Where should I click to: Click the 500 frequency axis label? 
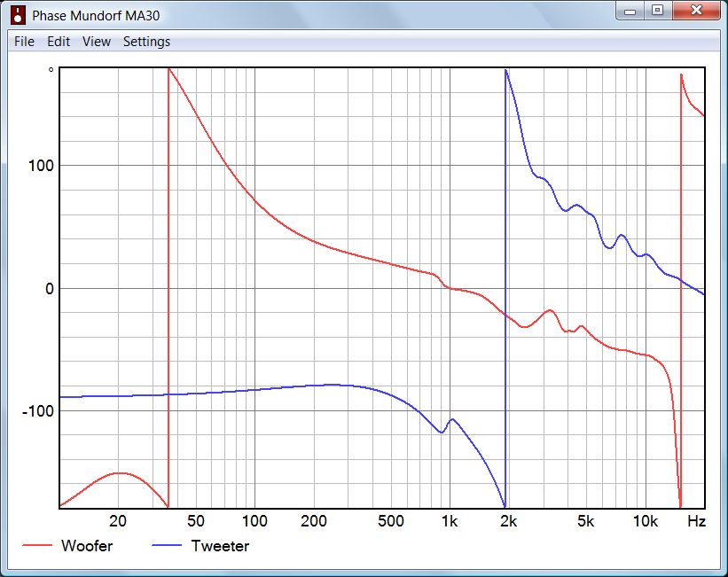[390, 521]
